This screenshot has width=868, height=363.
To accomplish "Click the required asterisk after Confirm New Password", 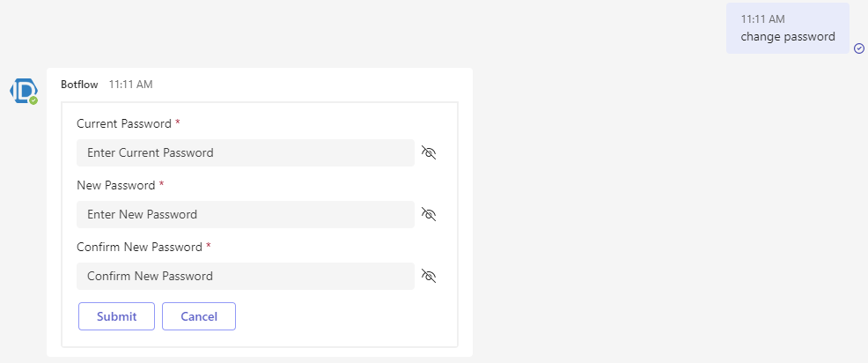I will (x=209, y=246).
